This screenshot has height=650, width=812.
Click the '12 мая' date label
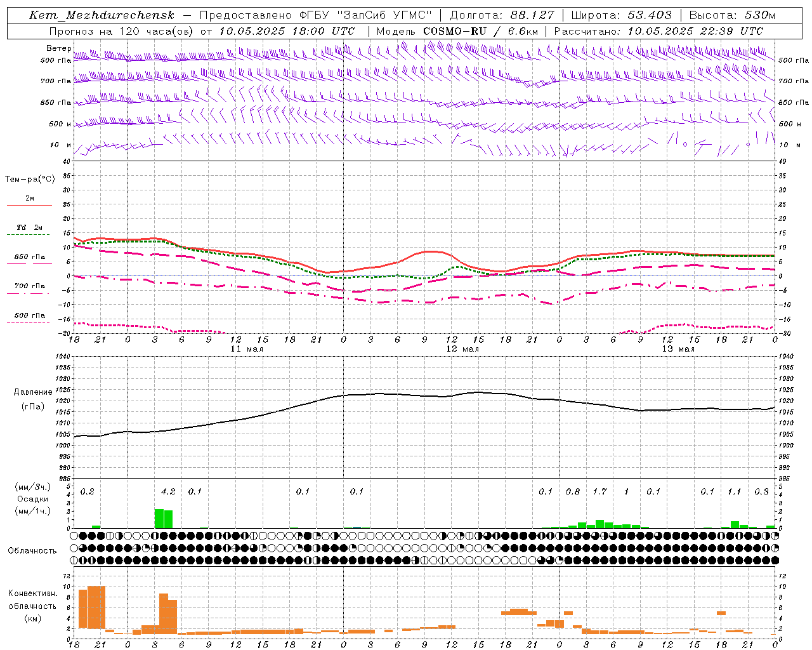(x=462, y=349)
